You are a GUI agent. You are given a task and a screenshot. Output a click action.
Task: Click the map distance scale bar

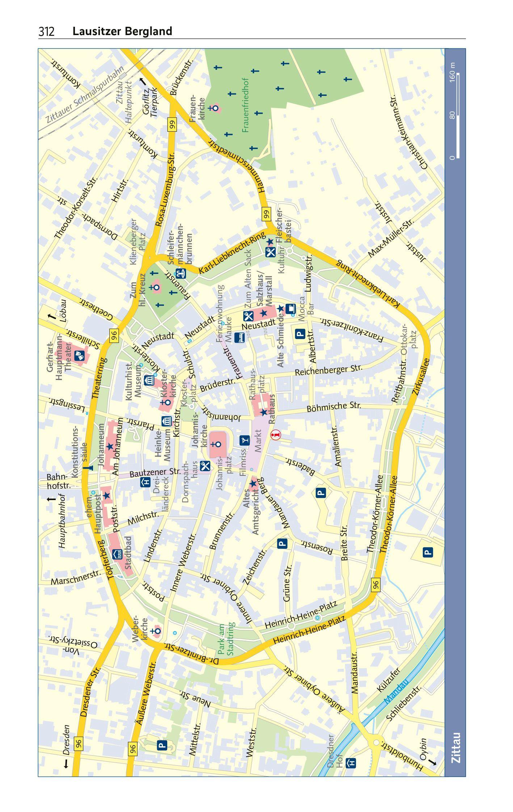coord(457,116)
